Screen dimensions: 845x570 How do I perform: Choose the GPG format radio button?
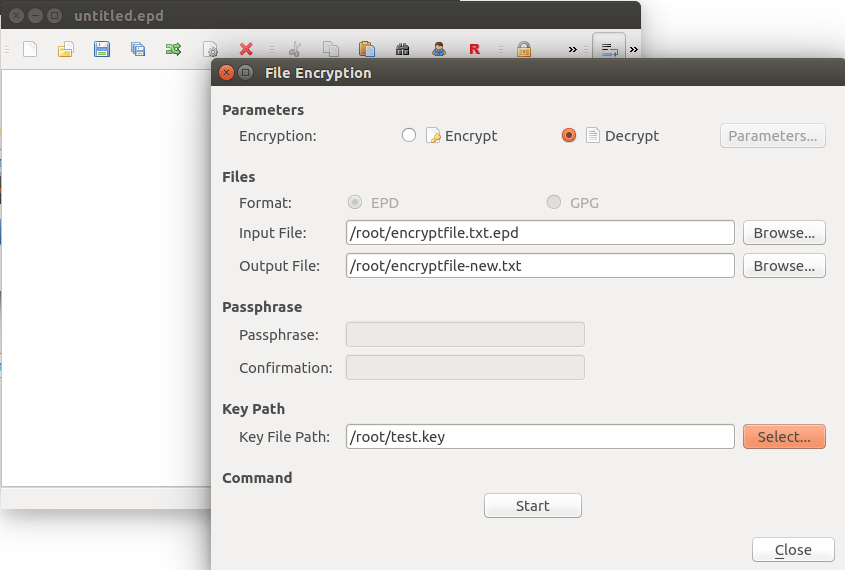(x=554, y=203)
